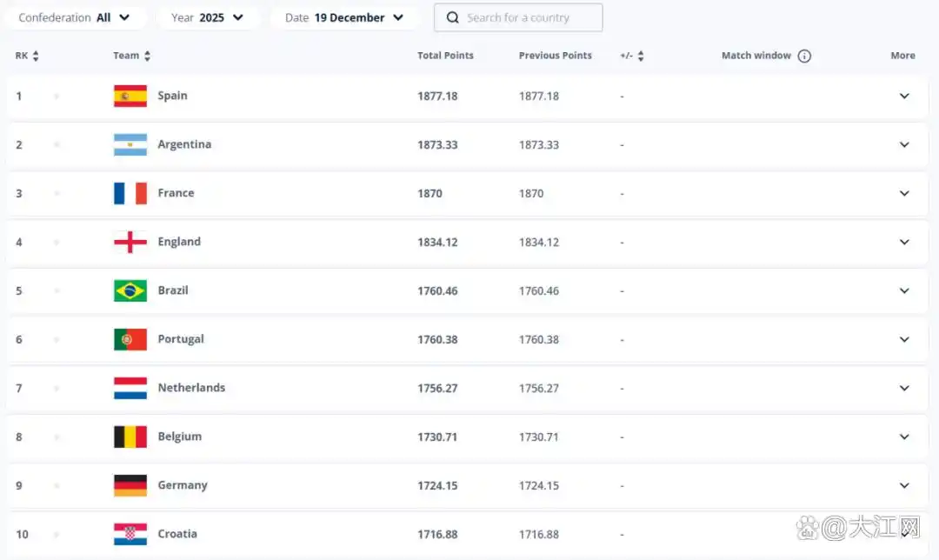Viewport: 939px width, 560px height.
Task: Sort table by Team column arrows
Action: (x=147, y=56)
